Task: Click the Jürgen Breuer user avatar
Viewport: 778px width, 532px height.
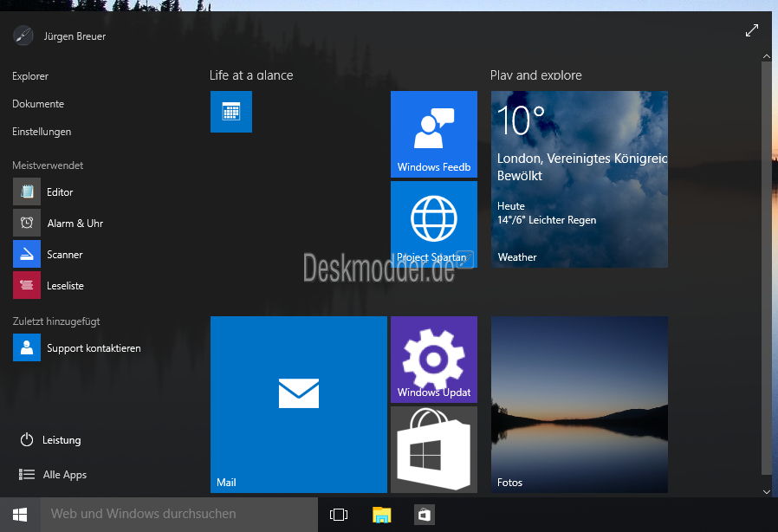Action: click(x=23, y=36)
